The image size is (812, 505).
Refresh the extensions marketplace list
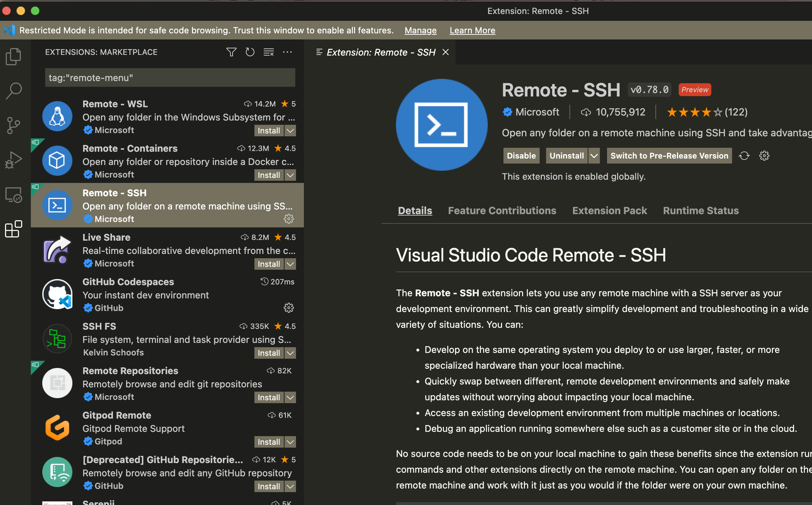(x=250, y=52)
